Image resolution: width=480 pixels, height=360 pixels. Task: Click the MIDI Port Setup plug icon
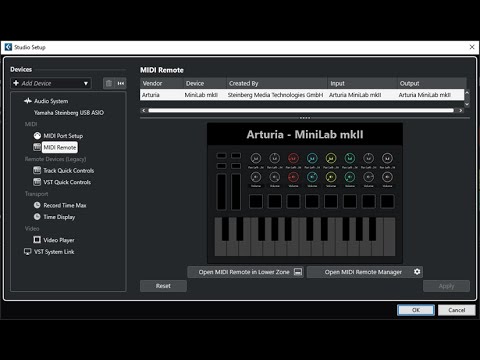[37, 136]
